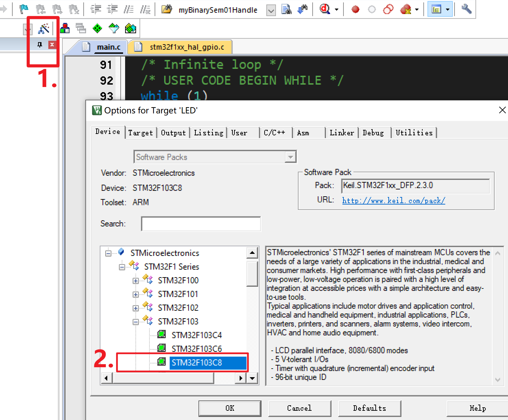Insert breakpoint red dot icon
The height and width of the screenshot is (420, 508).
(x=356, y=9)
